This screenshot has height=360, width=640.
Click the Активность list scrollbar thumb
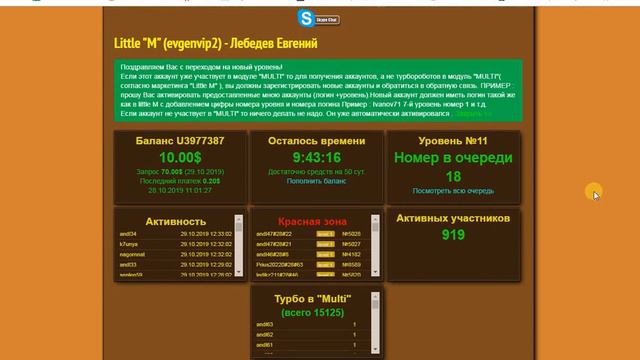[x=239, y=228]
